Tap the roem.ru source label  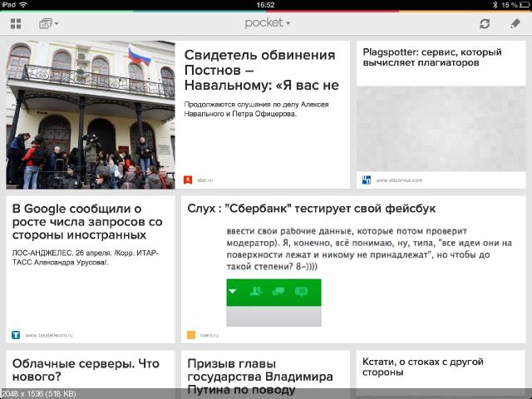click(209, 335)
